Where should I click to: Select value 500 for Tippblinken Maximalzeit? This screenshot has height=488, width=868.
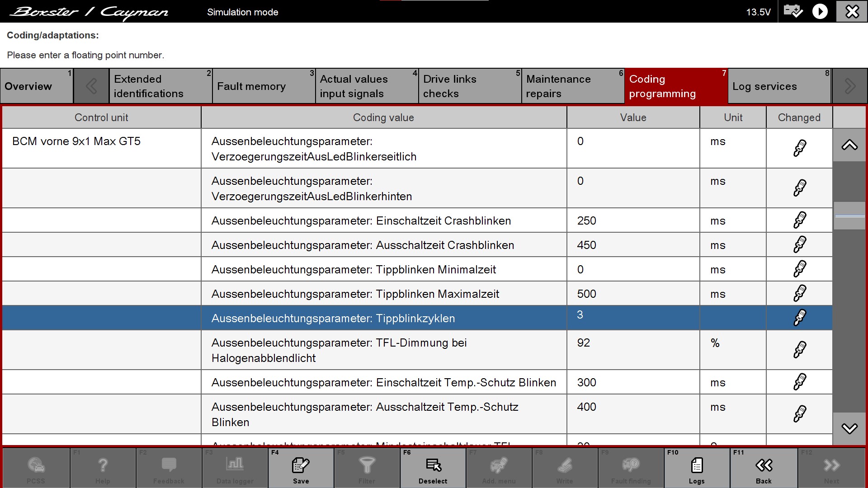[633, 294]
